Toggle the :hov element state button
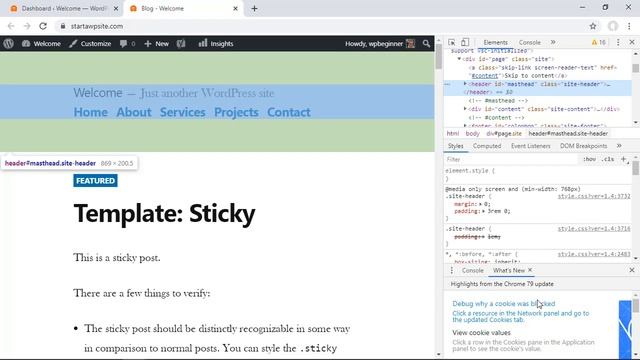Viewport: 640px width, 360px height. pyautogui.click(x=589, y=160)
